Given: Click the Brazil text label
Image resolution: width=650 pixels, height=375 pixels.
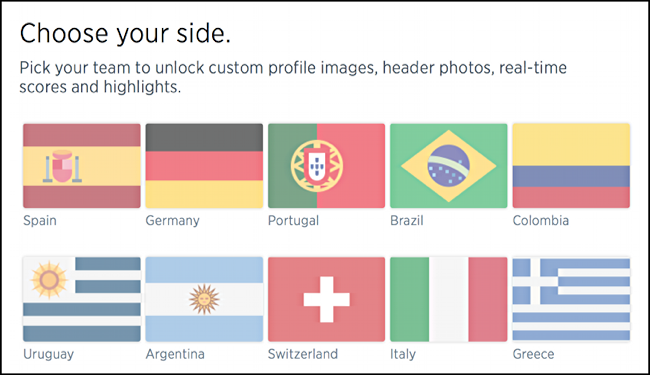Looking at the screenshot, I should pyautogui.click(x=407, y=220).
